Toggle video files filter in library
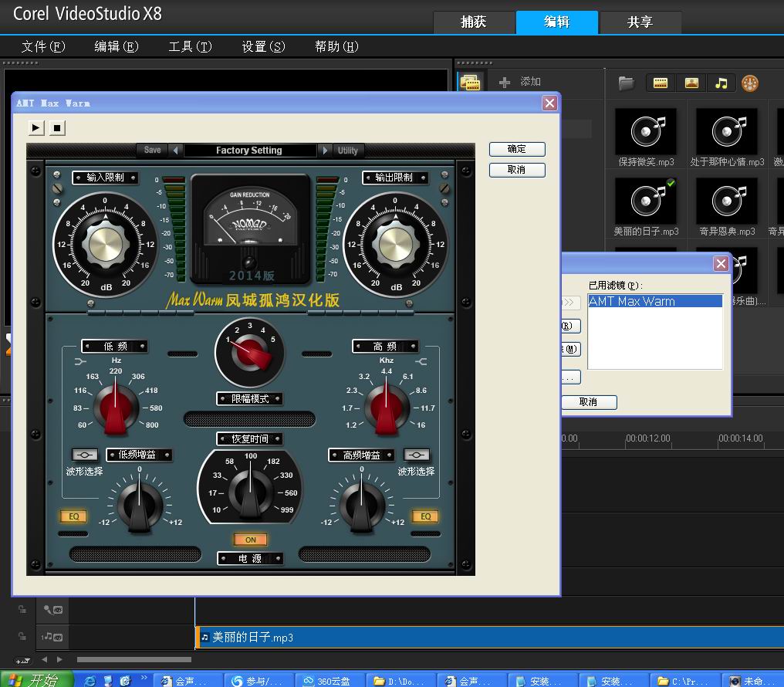This screenshot has width=784, height=687. (661, 83)
